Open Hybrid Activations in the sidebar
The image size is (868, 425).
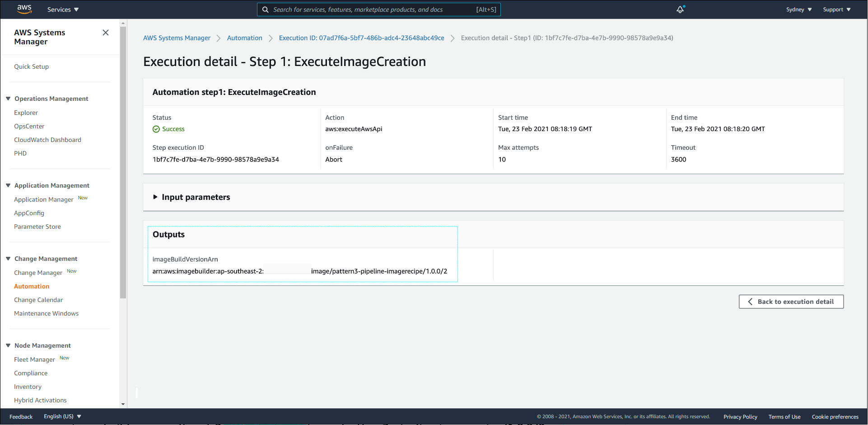point(40,400)
